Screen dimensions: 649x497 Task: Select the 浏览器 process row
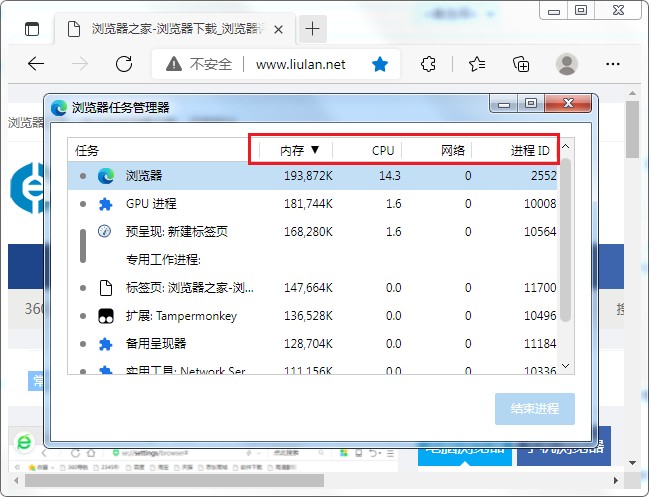pos(312,176)
